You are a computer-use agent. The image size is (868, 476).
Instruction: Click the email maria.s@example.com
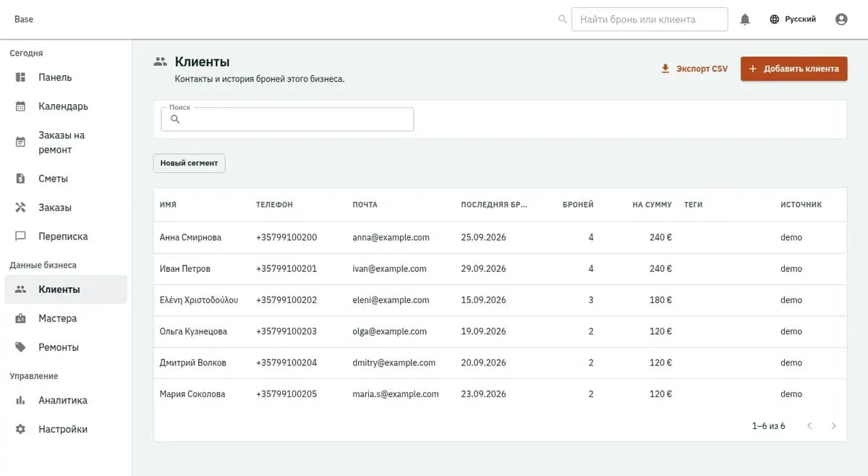[x=396, y=394]
